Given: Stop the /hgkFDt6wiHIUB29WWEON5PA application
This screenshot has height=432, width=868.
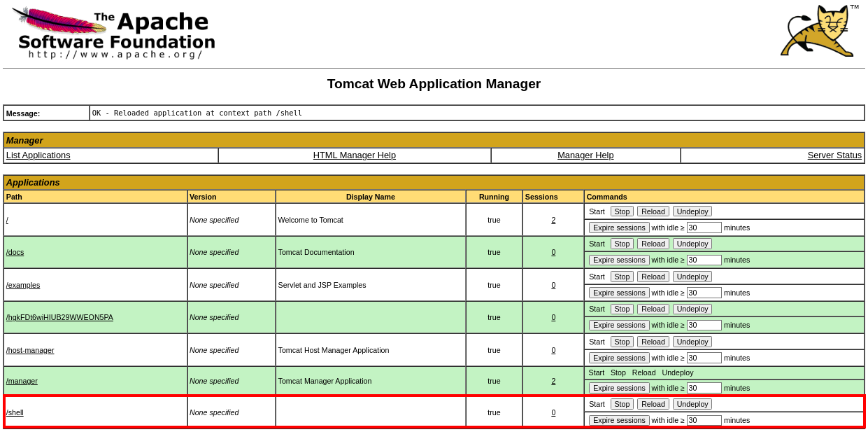Looking at the screenshot, I should point(622,309).
